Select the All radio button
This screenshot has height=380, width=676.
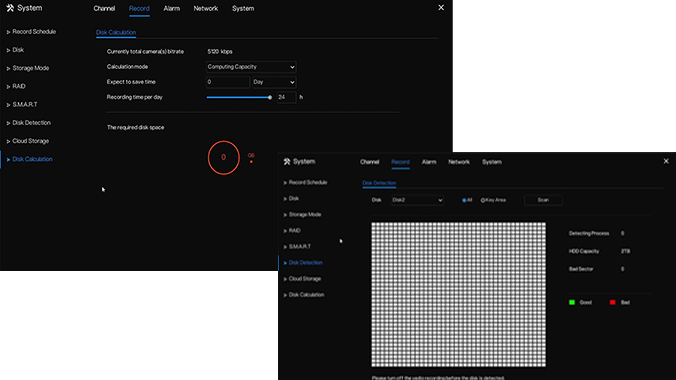point(464,200)
